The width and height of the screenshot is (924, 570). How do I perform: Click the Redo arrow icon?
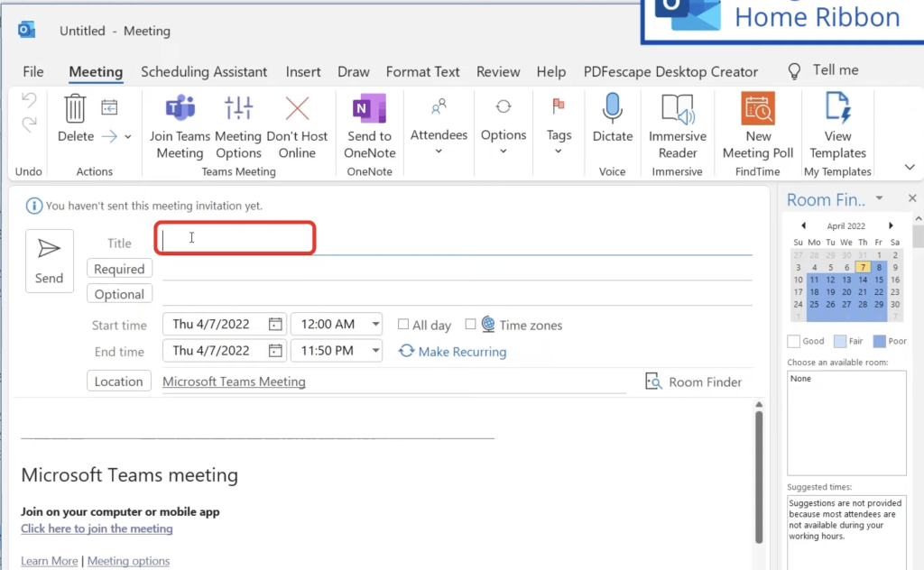[x=29, y=124]
